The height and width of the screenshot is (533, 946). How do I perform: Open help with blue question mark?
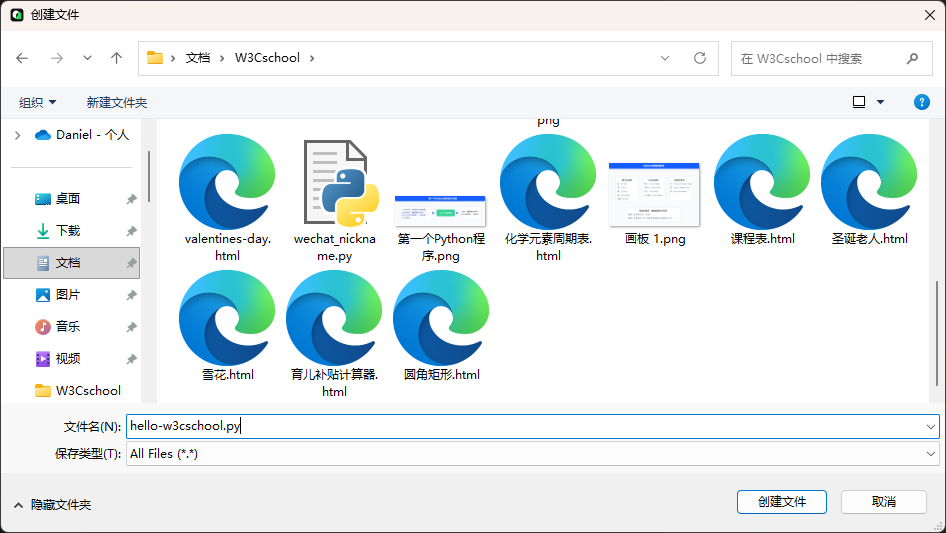point(921,102)
